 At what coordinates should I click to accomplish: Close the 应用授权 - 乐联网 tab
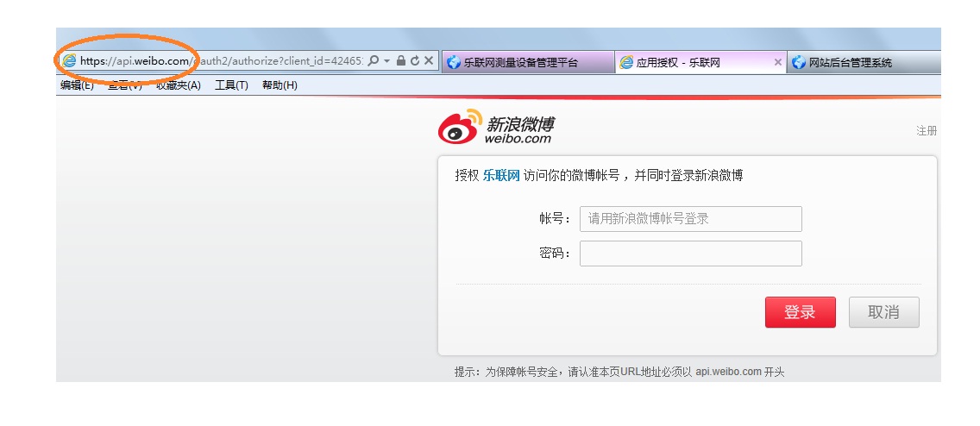point(777,63)
